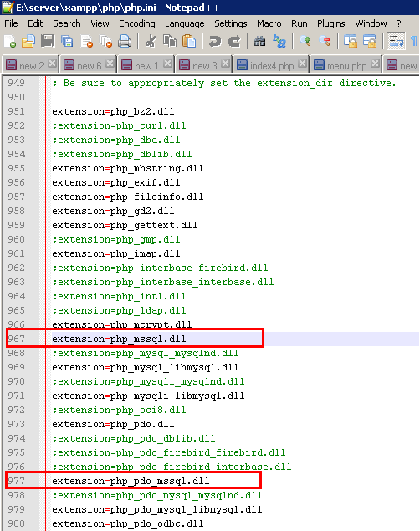The image size is (420, 531).
Task: Click the line "extension=php_mbstring.dll"
Action: coord(128,168)
